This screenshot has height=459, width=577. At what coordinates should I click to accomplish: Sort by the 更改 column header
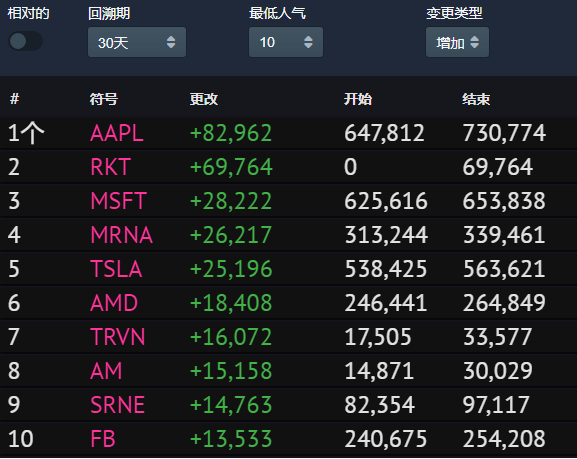click(204, 99)
